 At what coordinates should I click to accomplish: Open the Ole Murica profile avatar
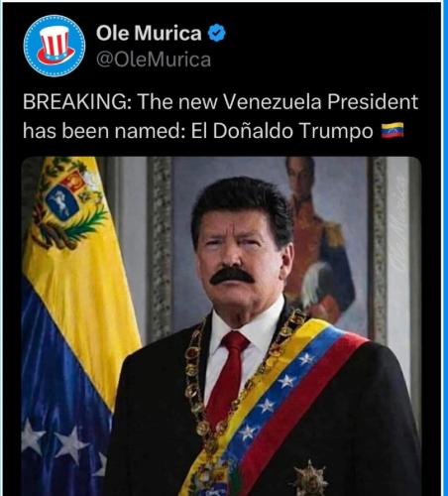coord(55,46)
